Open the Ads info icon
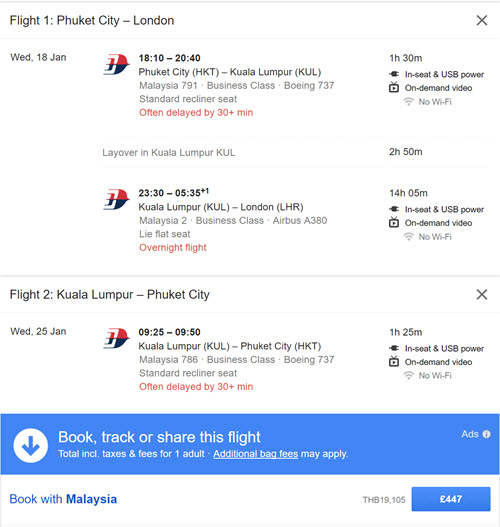Screen dimensions: 500x527 coord(486,434)
